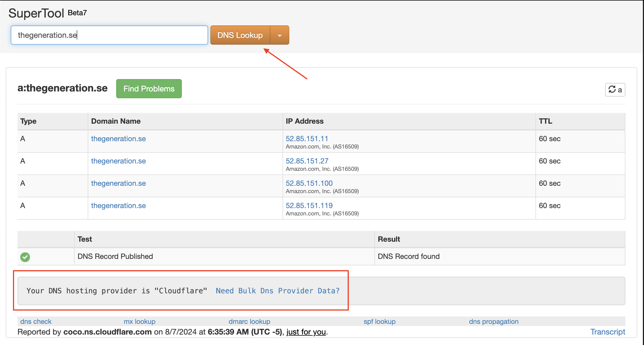Open the DNS Lookup dropdown arrow

coord(279,35)
